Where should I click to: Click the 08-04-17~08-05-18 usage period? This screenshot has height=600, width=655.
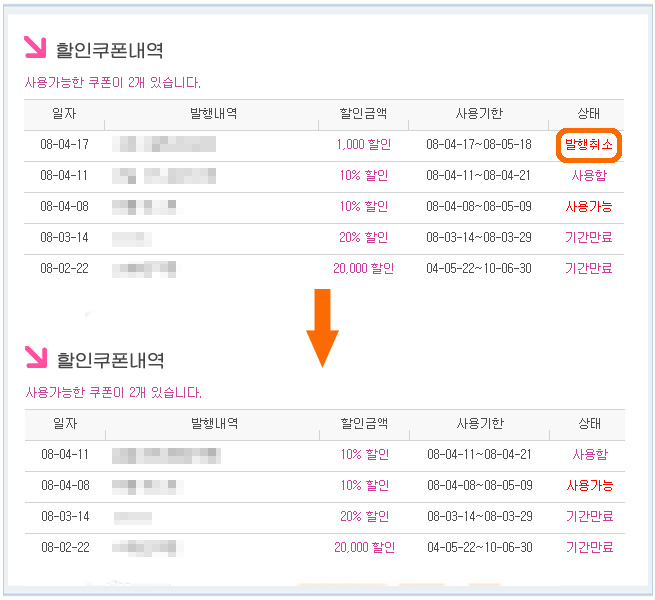(479, 145)
